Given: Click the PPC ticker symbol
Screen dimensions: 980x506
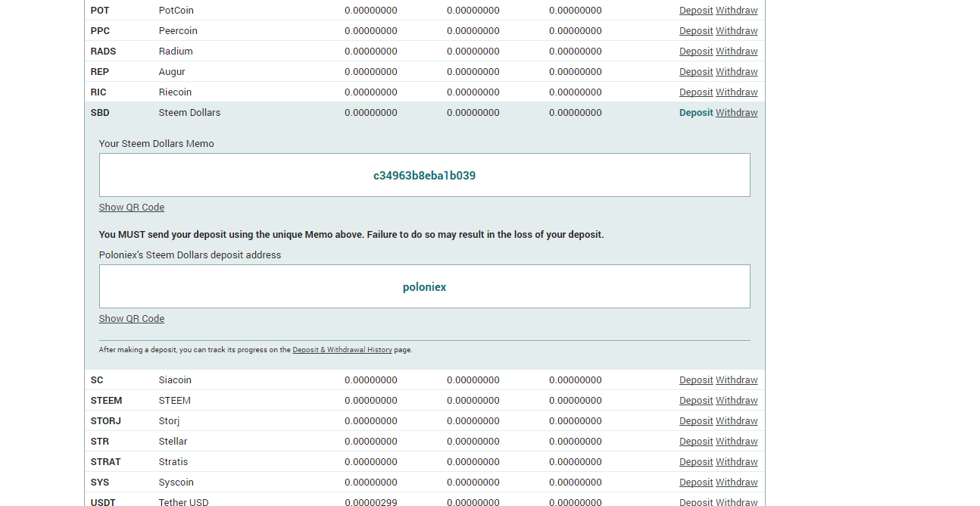Looking at the screenshot, I should [100, 31].
